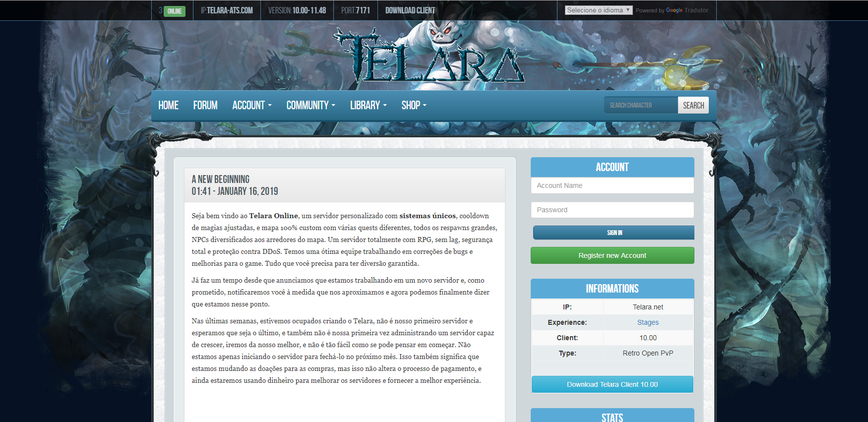Viewport: 868px width, 422px height.
Task: Open the Shop dropdown menu
Action: click(x=414, y=105)
